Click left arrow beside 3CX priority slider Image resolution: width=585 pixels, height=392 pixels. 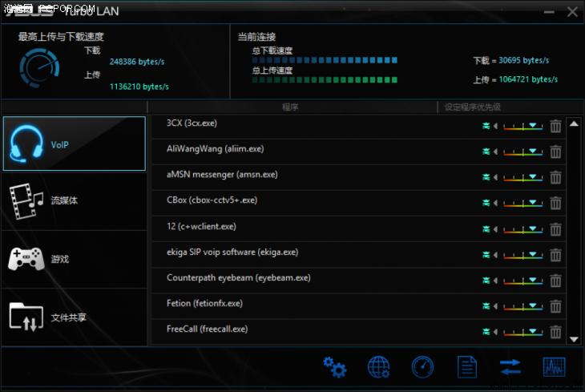(495, 126)
